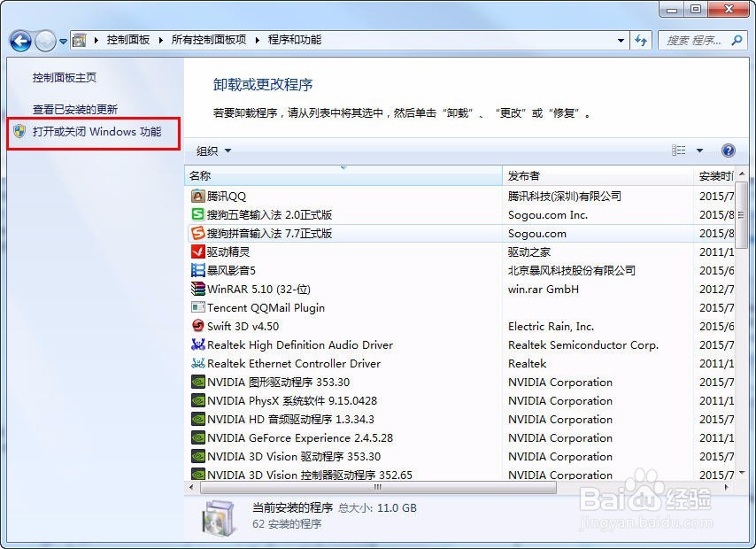Select the Sogou.com Inc. publisher cell
This screenshot has width=756, height=549.
tap(548, 214)
